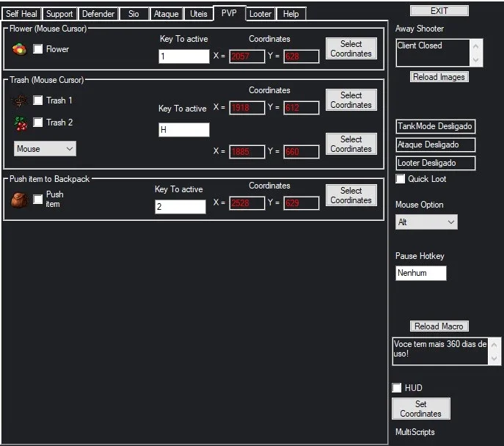504x446 pixels.
Task: Enable the Flower checkbox
Action: tap(37, 49)
